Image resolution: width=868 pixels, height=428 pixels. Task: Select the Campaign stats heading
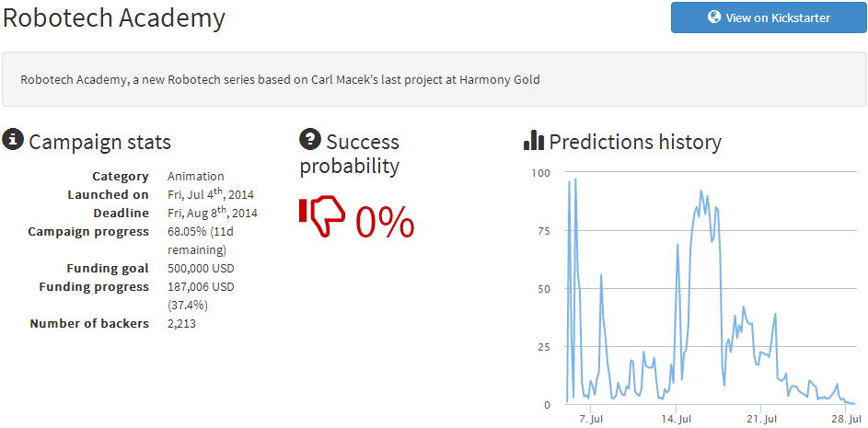pos(99,143)
